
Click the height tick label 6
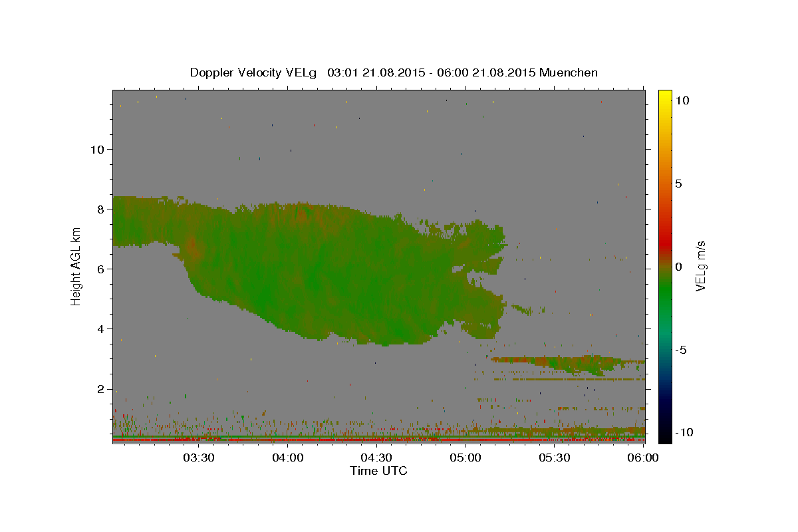[x=101, y=269]
